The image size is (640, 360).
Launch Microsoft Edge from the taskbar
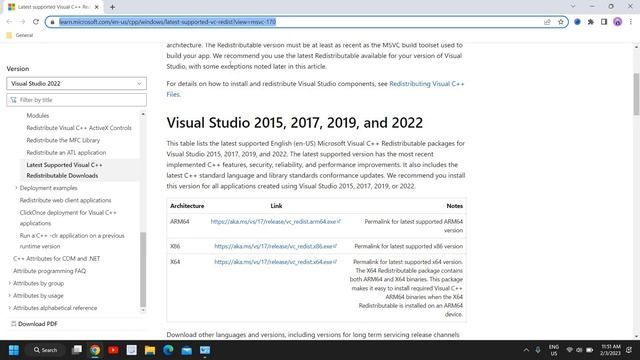(168, 350)
